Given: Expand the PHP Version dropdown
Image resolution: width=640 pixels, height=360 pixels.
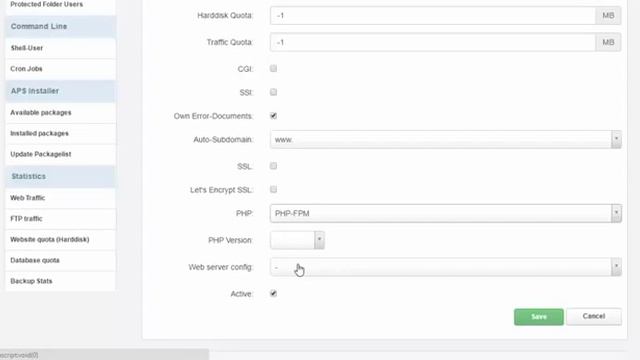Looking at the screenshot, I should [x=297, y=240].
